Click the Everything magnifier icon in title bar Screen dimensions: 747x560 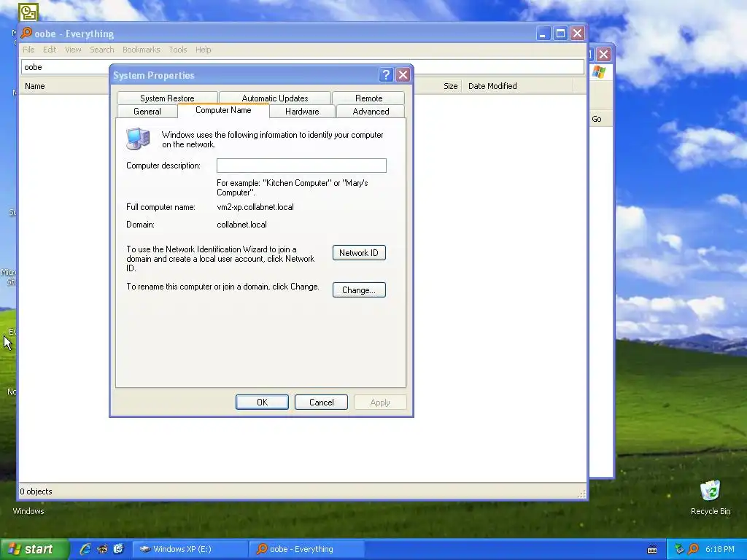coord(26,33)
